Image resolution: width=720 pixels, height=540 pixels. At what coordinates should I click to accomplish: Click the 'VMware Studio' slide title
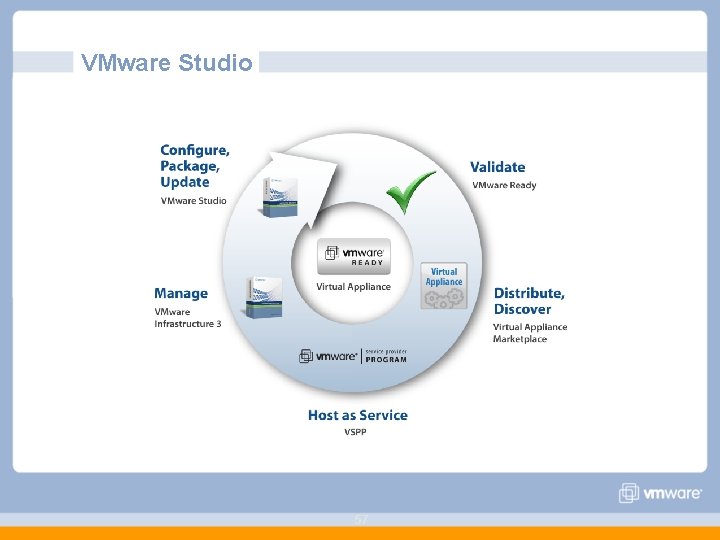click(x=167, y=62)
